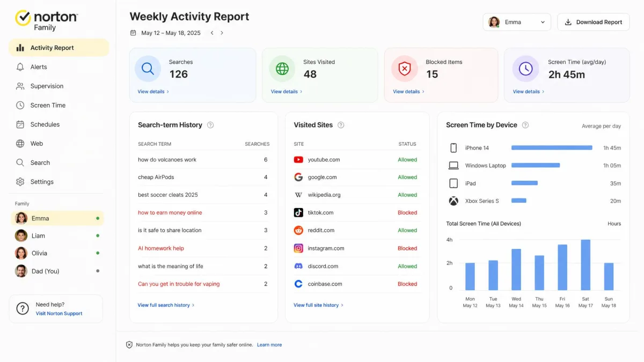Screen dimensions: 644x362
Task: Click the Schedules calendar icon
Action: (20, 124)
